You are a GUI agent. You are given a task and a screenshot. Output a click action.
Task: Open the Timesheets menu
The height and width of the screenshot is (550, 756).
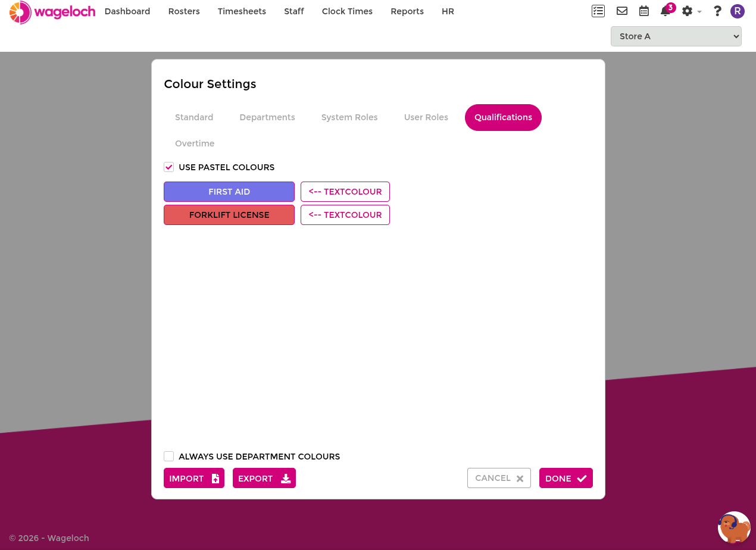click(242, 11)
